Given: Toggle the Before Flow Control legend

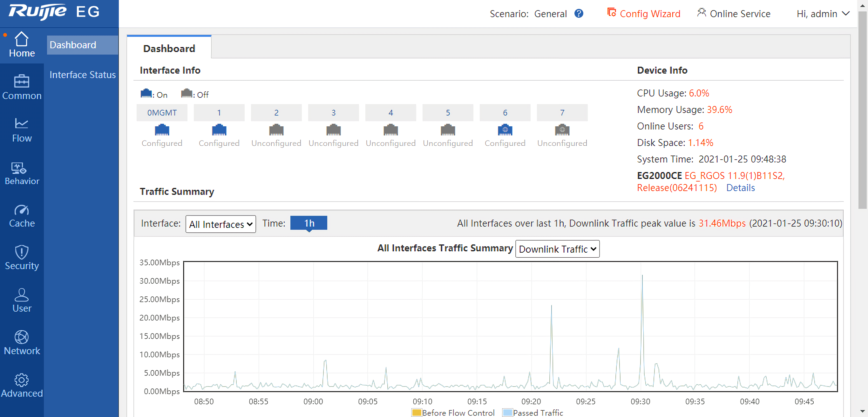Looking at the screenshot, I should click(452, 413).
